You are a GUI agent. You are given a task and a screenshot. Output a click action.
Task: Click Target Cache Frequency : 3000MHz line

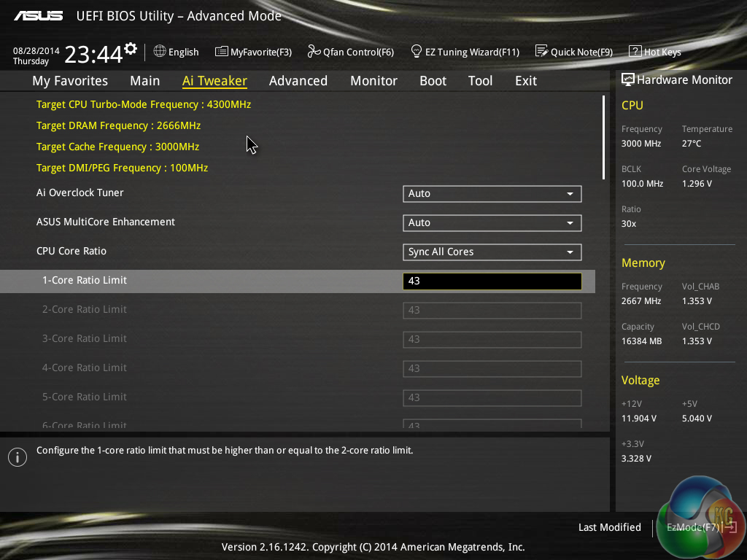click(117, 147)
